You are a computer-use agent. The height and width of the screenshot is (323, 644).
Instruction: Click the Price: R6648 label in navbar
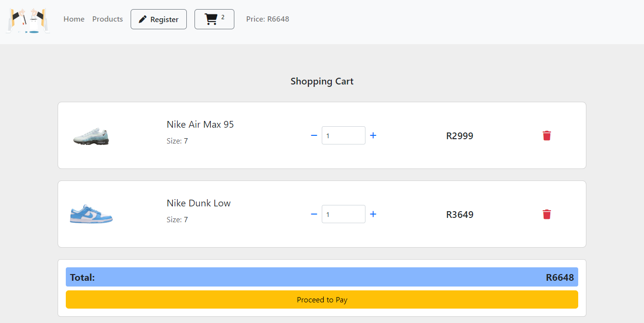[267, 19]
